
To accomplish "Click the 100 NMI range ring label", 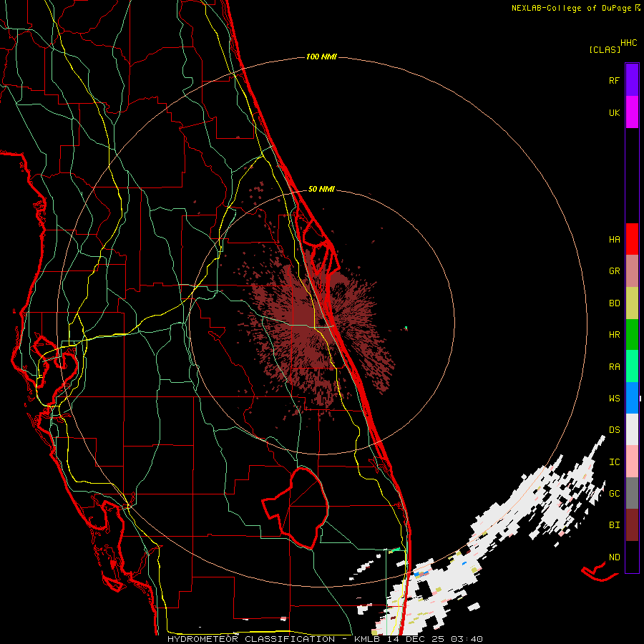I will point(321,57).
